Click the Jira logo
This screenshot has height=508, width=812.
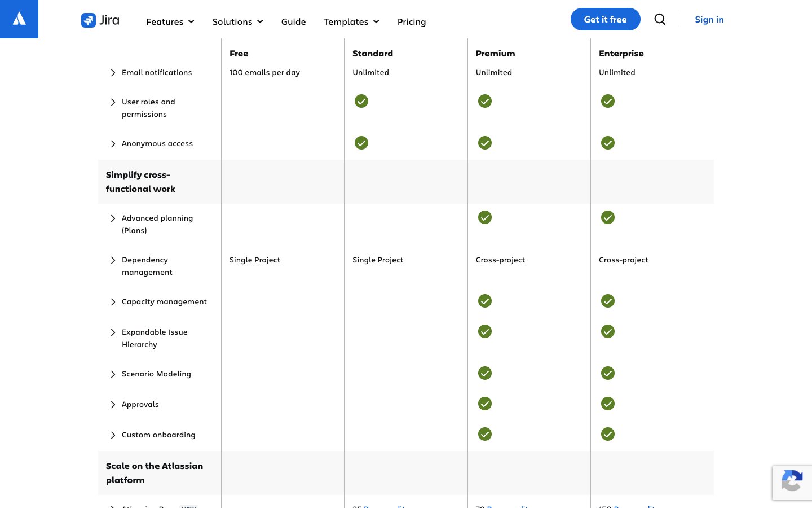100,20
